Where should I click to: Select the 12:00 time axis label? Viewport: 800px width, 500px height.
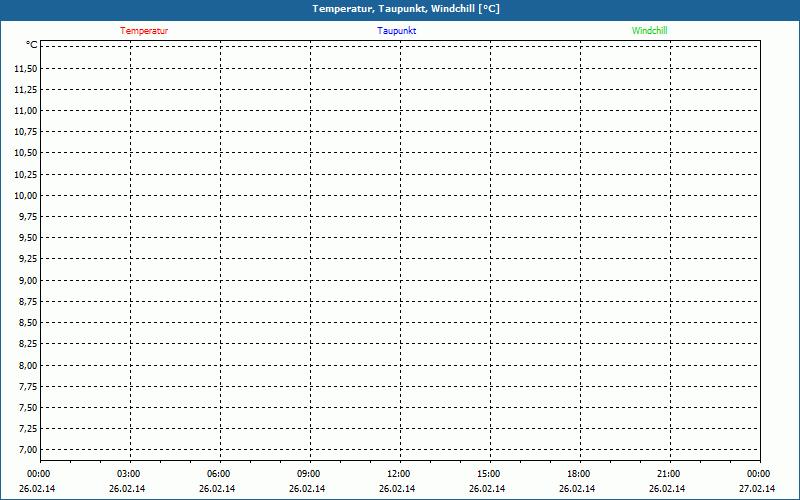point(399,474)
